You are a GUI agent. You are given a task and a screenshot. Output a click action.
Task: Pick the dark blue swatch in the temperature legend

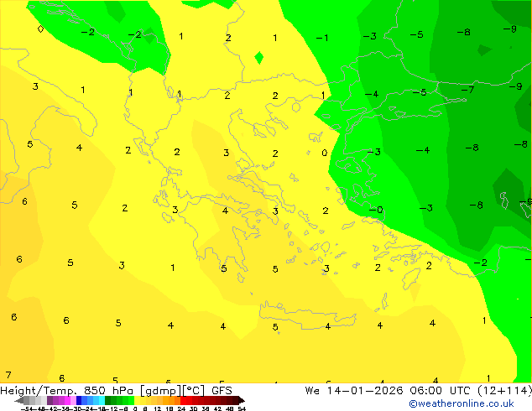[79, 400]
